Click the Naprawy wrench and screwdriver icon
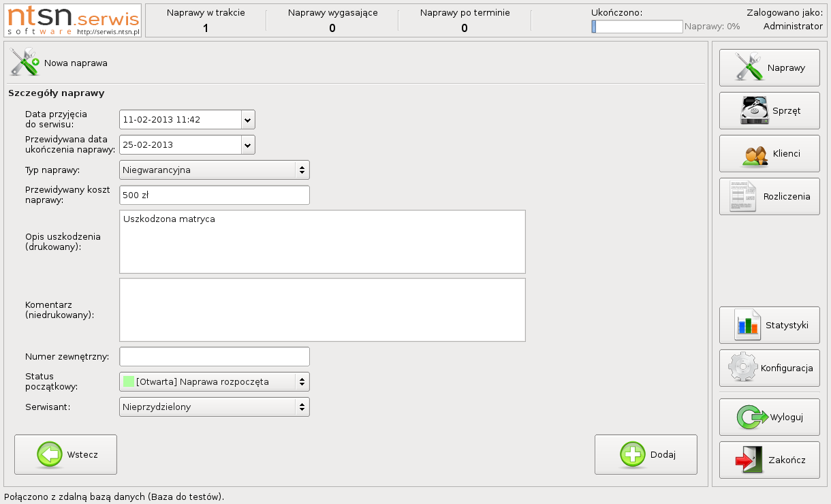Viewport: 831px width, 504px height. pyautogui.click(x=748, y=67)
